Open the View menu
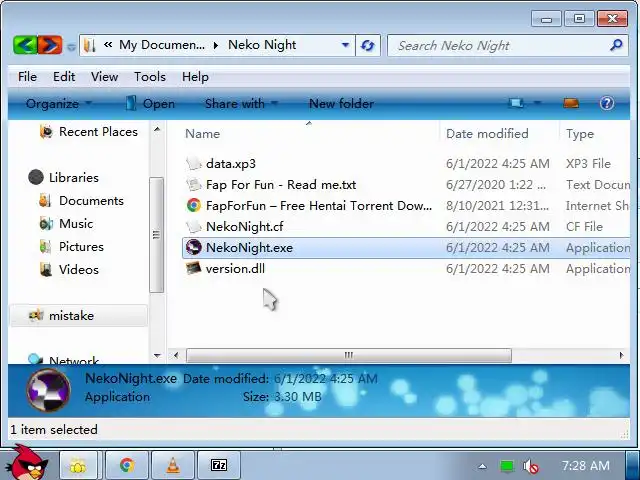Image resolution: width=640 pixels, height=480 pixels. tap(104, 77)
